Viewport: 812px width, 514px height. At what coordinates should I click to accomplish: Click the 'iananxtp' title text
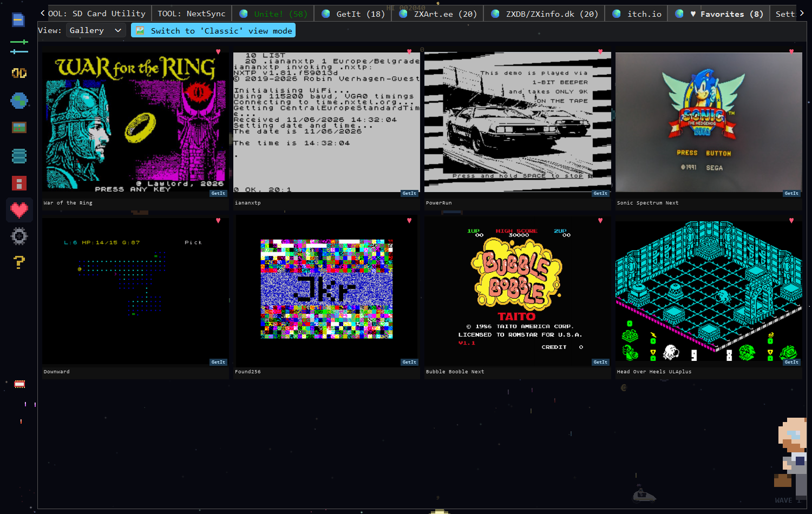point(248,203)
